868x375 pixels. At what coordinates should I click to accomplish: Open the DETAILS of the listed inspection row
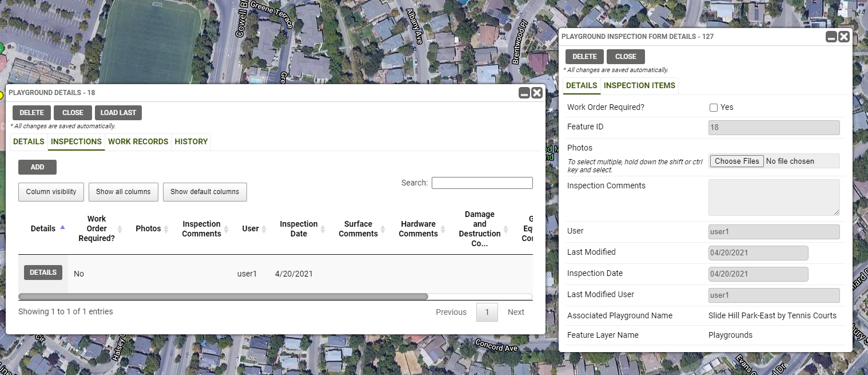coord(43,273)
